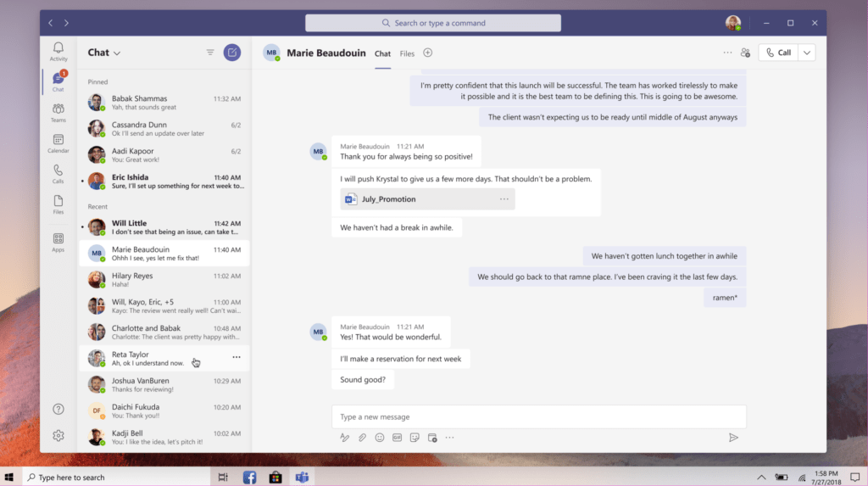Click the Recent section label
The image size is (868, 486).
click(x=97, y=206)
